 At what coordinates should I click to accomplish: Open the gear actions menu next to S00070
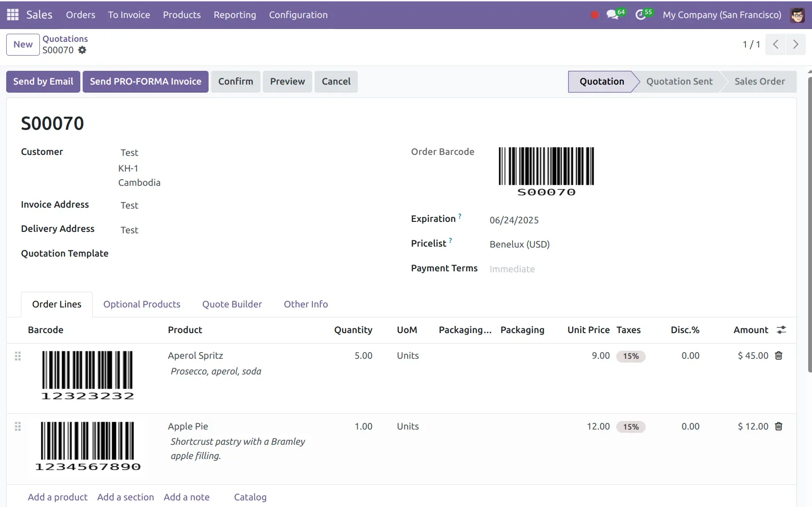click(82, 50)
